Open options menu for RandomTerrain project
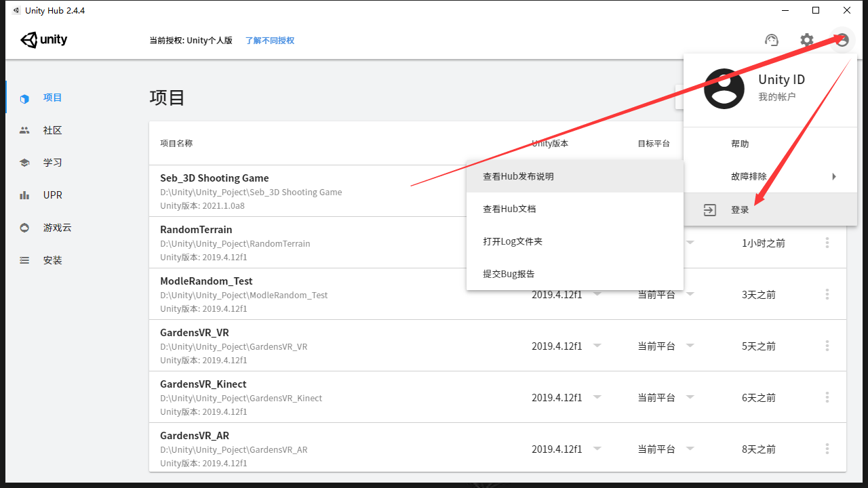Viewport: 868px width, 488px height. click(x=827, y=242)
